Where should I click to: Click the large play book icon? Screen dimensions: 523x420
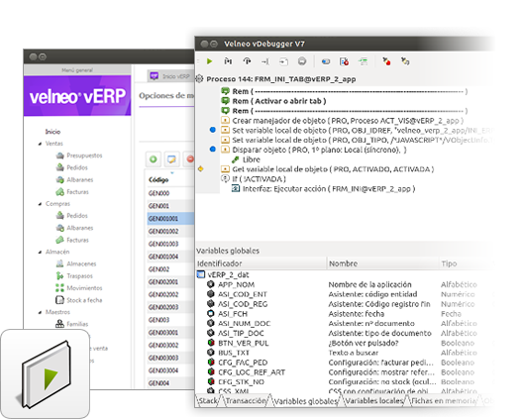click(x=46, y=374)
